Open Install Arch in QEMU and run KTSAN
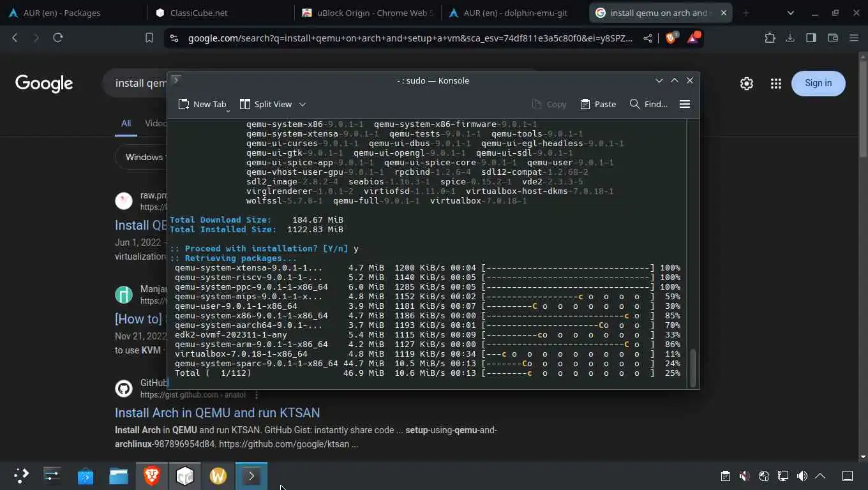868x490 pixels. pos(217,413)
